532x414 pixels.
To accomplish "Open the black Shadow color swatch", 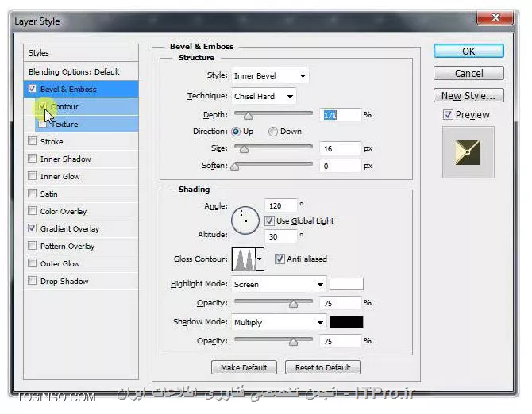I will (x=346, y=322).
